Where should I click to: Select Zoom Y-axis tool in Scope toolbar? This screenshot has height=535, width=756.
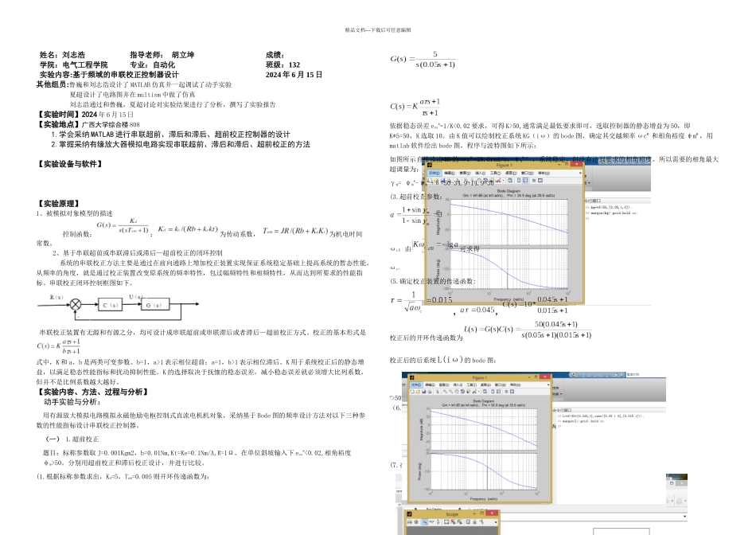click(x=438, y=522)
